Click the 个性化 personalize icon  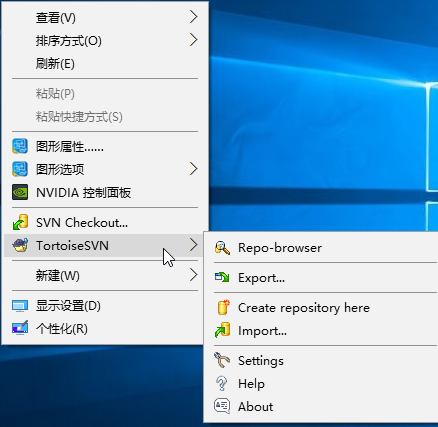(x=20, y=328)
